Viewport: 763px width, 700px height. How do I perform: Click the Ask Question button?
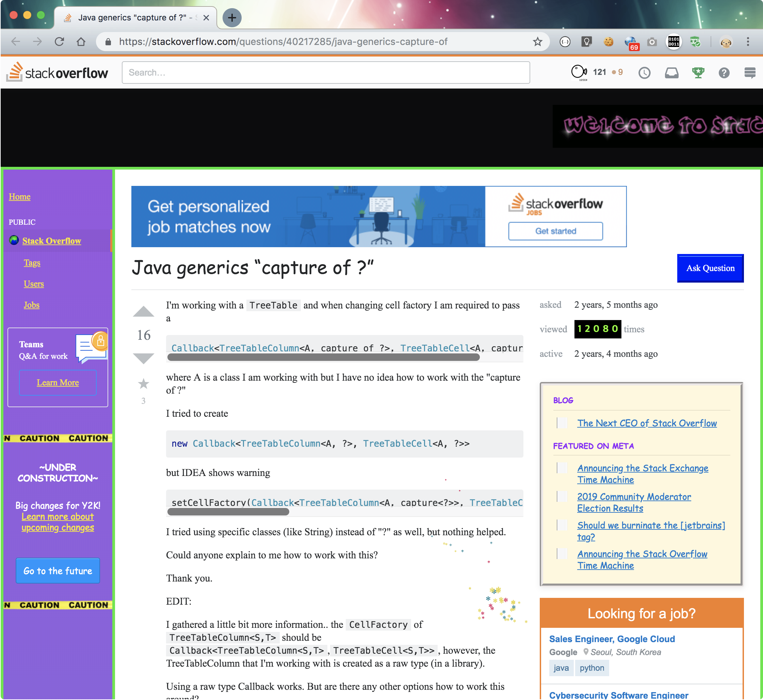coord(710,268)
